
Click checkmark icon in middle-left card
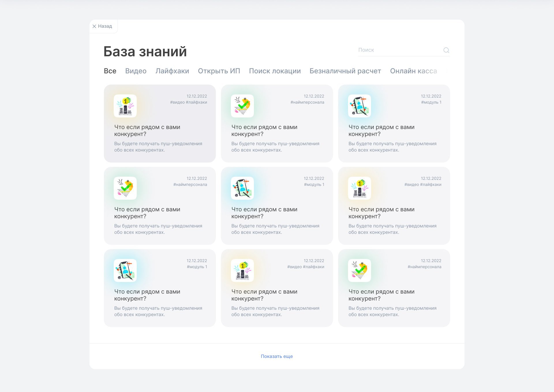tap(125, 188)
